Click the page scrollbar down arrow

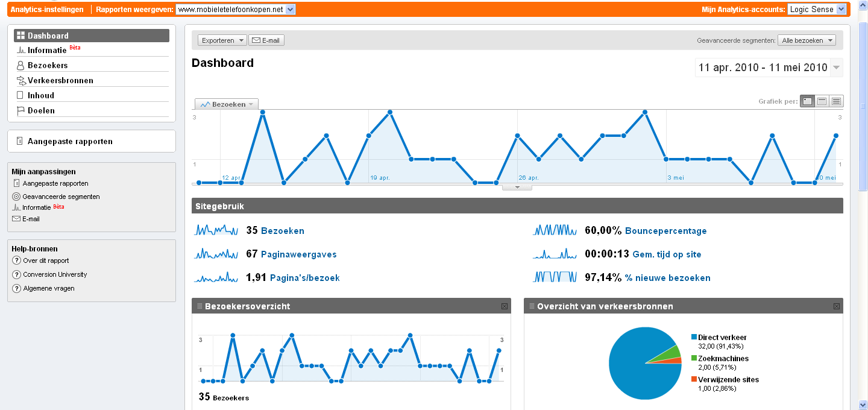pos(863,404)
